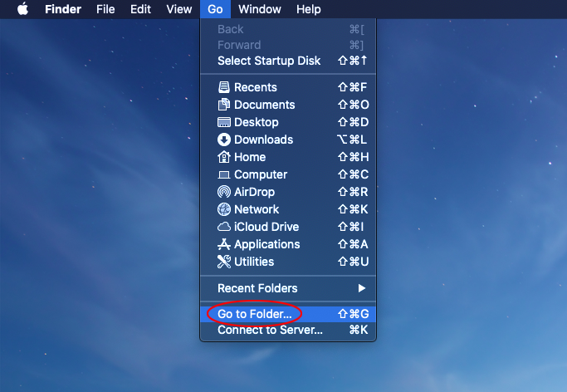
Task: Select the Downloads label
Action: click(x=264, y=140)
